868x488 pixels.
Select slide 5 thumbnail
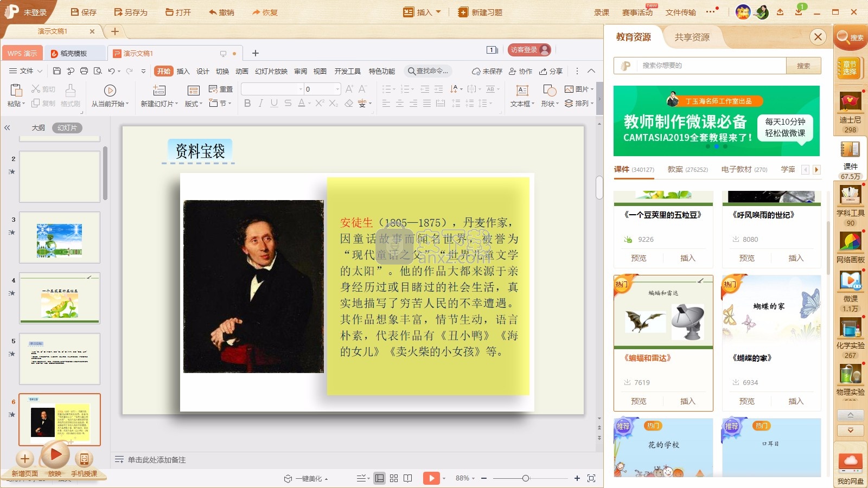point(60,359)
